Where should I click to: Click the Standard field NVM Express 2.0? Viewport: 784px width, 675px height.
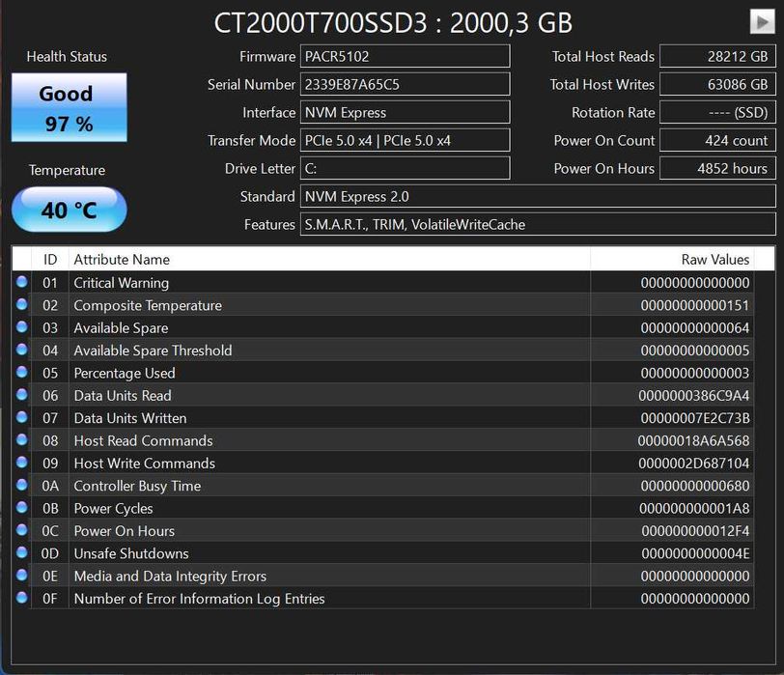[x=538, y=196]
